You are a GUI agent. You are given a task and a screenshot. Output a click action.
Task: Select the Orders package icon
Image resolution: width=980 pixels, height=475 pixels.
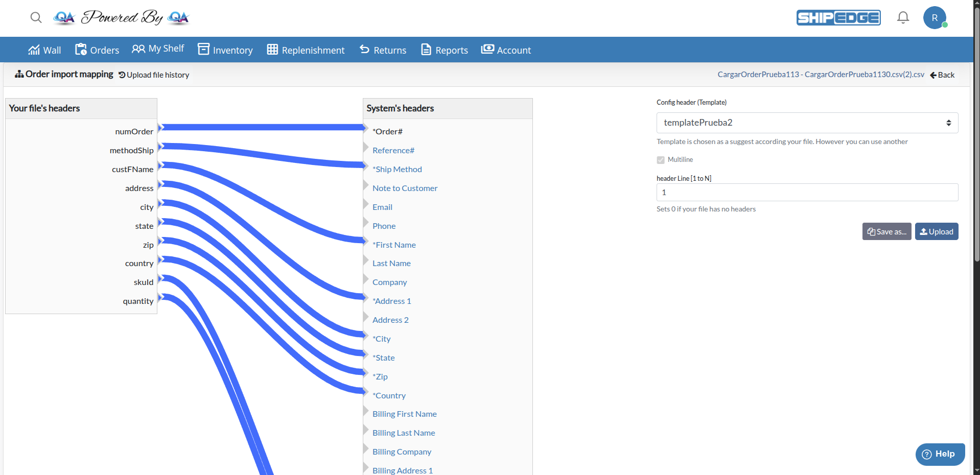tap(81, 49)
